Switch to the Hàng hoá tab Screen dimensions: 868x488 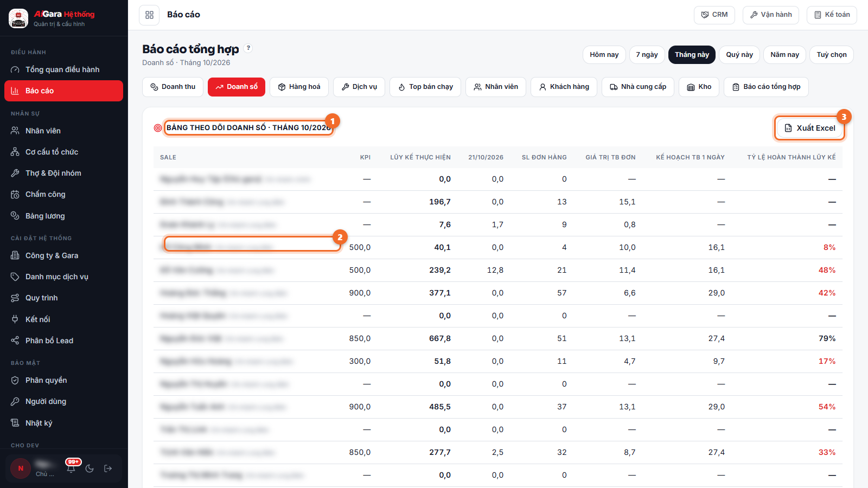coord(299,87)
